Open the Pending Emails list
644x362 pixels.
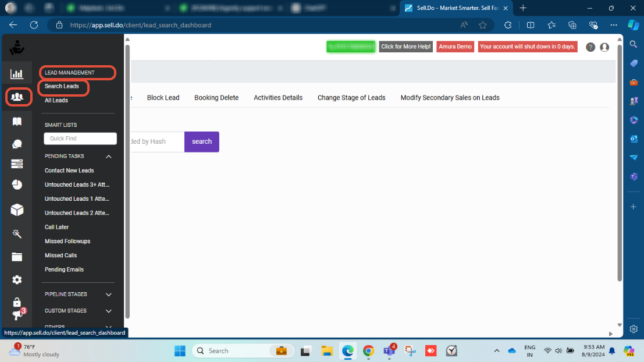point(64,269)
